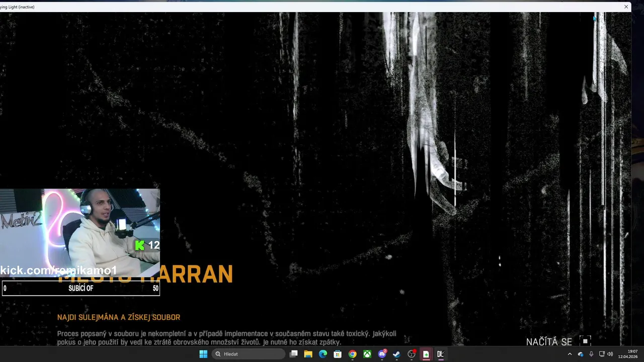Switch to Google Chrome on the taskbar
The height and width of the screenshot is (362, 644).
point(352,354)
